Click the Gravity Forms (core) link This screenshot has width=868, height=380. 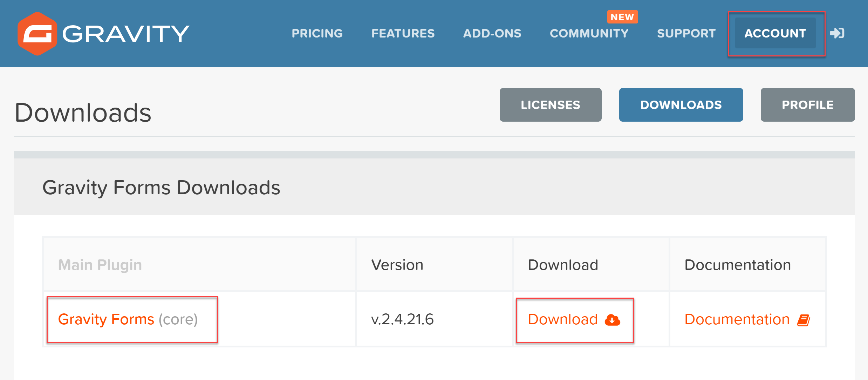click(128, 319)
